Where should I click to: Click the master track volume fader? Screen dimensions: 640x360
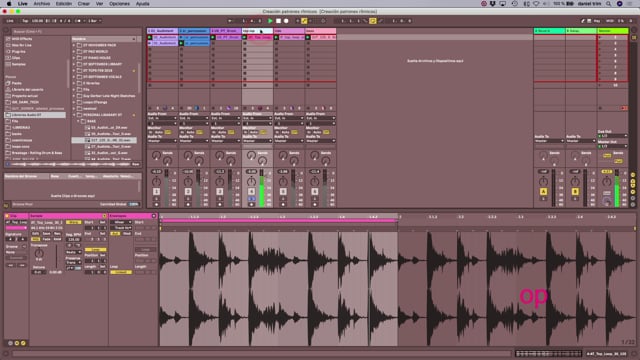[x=617, y=188]
